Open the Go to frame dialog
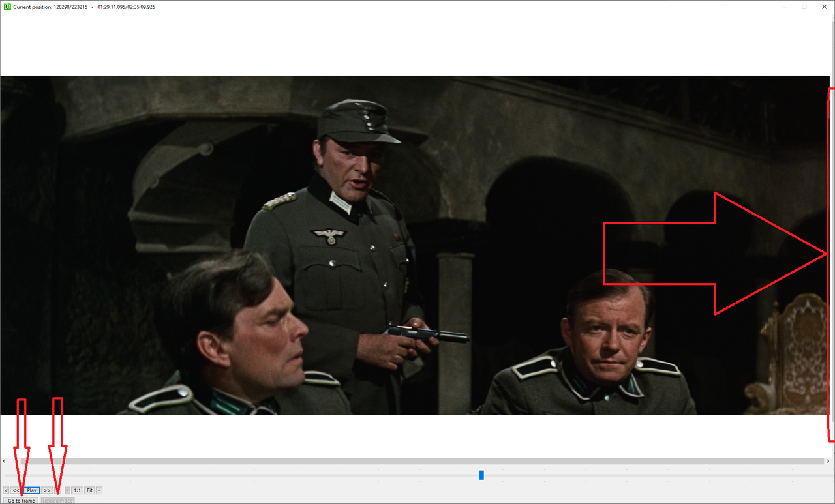This screenshot has width=835, height=504. tap(21, 501)
